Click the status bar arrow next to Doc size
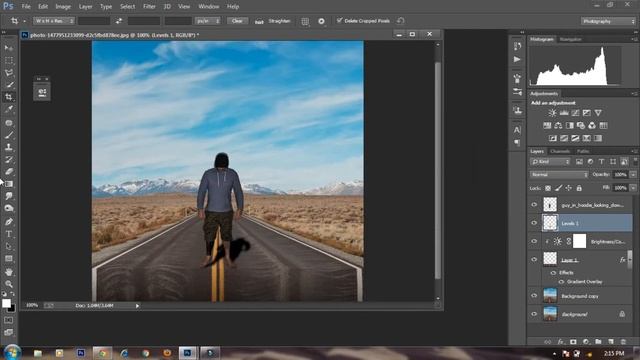 coord(137,306)
